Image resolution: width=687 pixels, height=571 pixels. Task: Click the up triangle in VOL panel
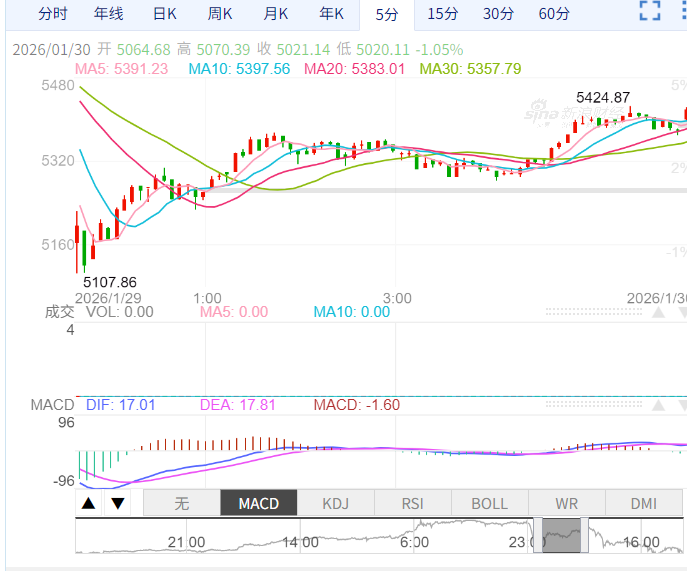[658, 312]
